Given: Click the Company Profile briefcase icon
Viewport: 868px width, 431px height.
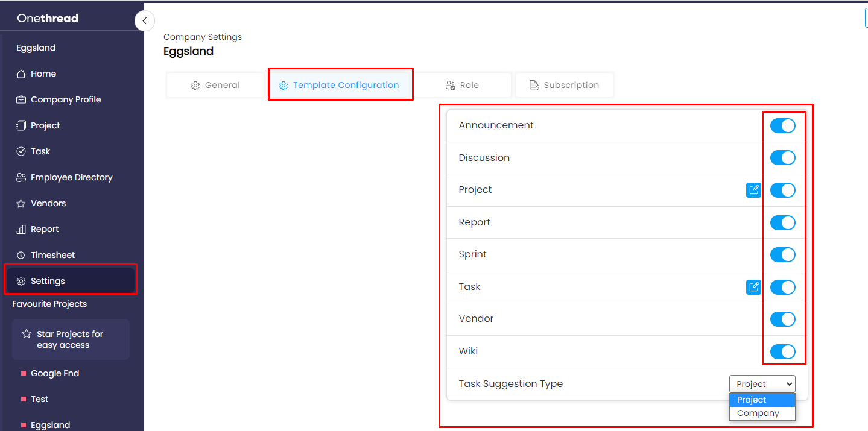Looking at the screenshot, I should [x=21, y=100].
